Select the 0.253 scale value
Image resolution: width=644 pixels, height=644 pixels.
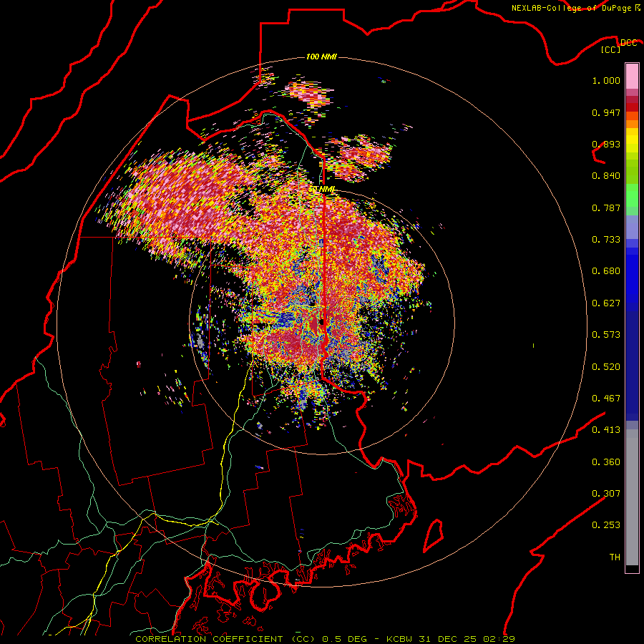coord(606,525)
